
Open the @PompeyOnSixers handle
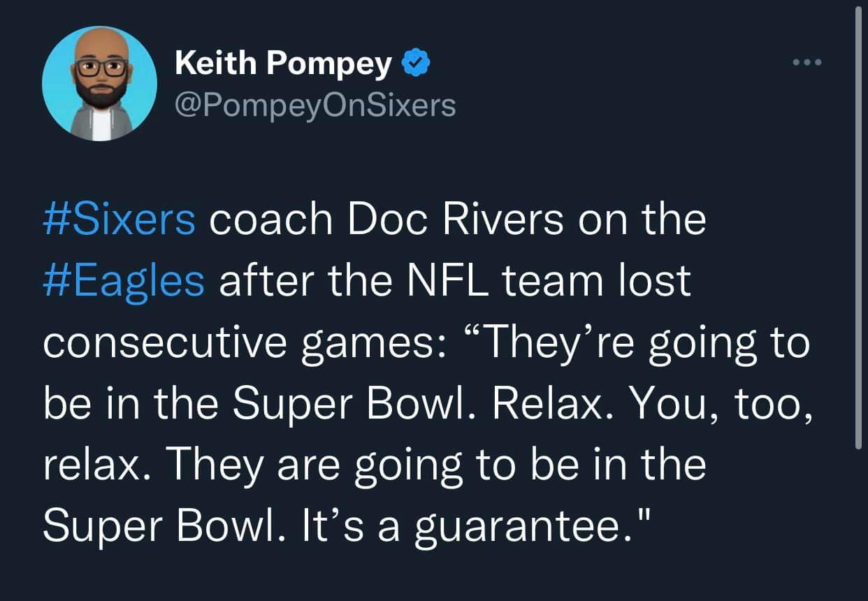coord(315,106)
